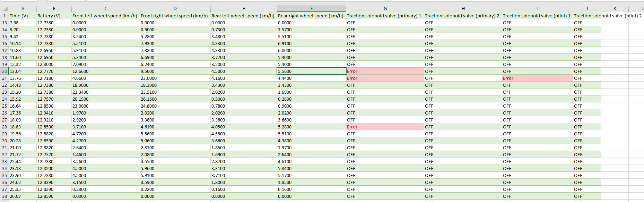This screenshot has height=202, width=644.
Task: Click the time cell 13.04
Action: point(23,71)
